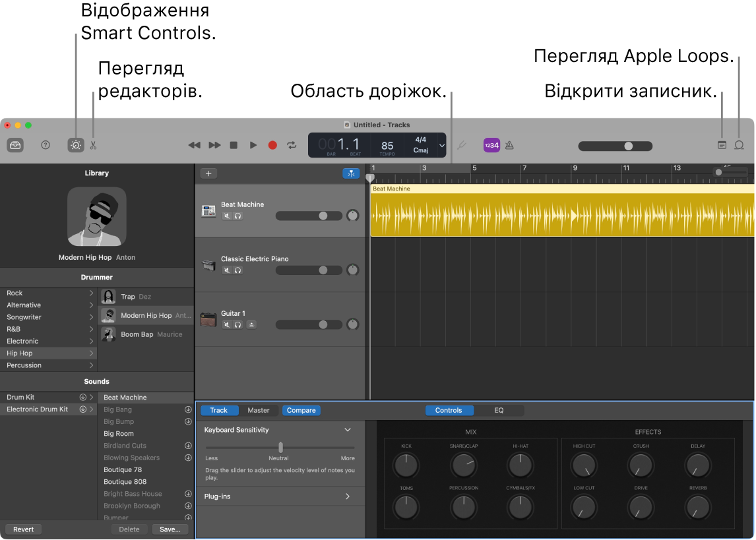Open the LCD display mode dropdown arrow
Viewport: 756px width, 540px height.
(441, 146)
